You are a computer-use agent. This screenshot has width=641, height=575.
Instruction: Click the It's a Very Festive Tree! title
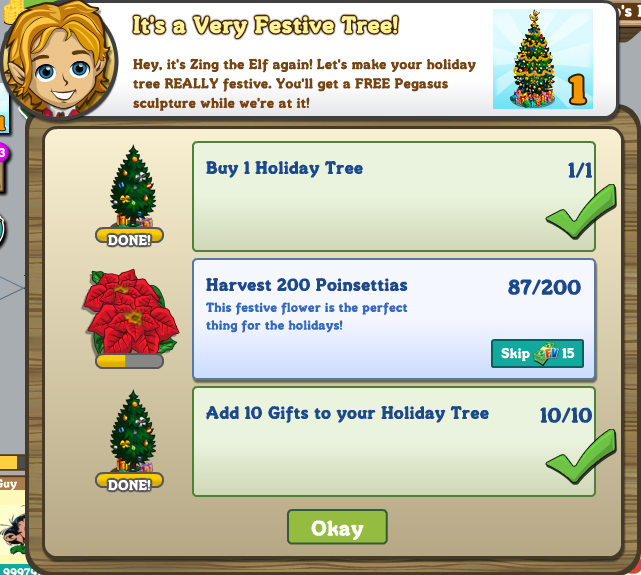click(266, 26)
